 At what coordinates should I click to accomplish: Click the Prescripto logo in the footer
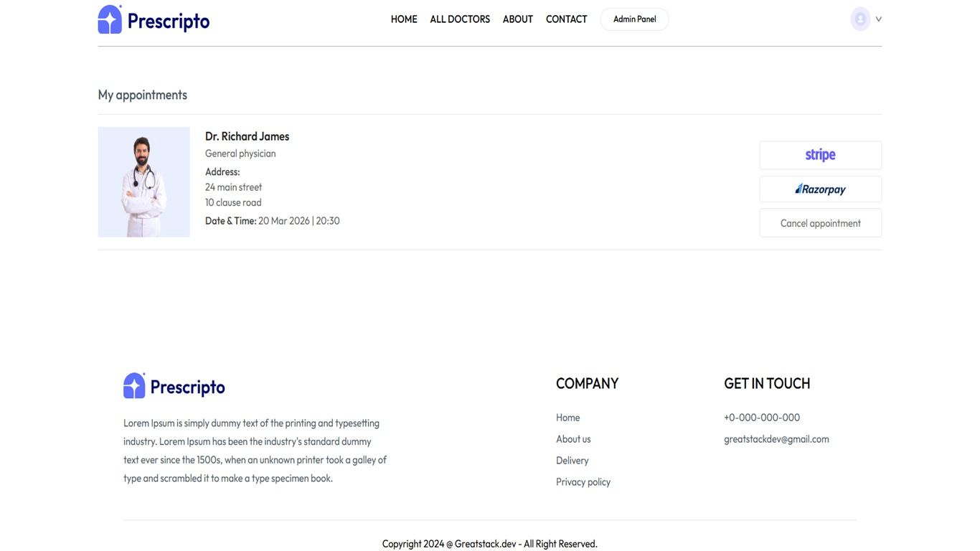point(174,386)
